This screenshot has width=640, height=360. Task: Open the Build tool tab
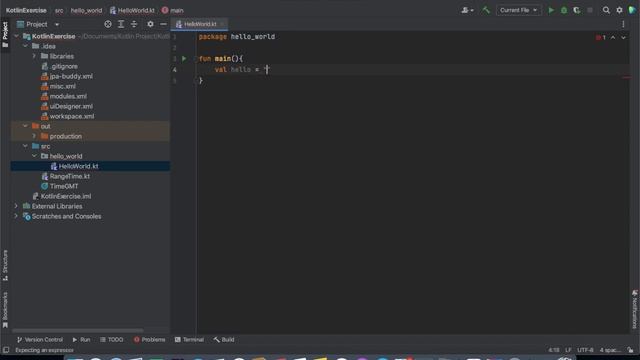[x=224, y=340]
